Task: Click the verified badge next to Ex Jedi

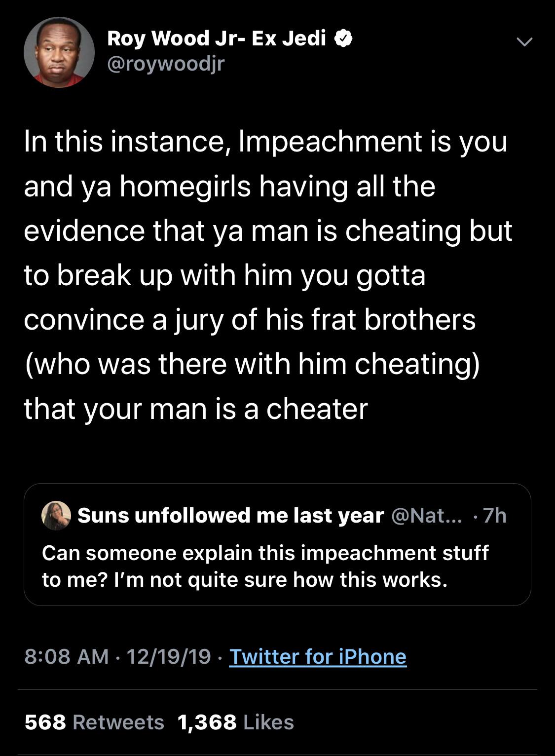Action: [343, 38]
